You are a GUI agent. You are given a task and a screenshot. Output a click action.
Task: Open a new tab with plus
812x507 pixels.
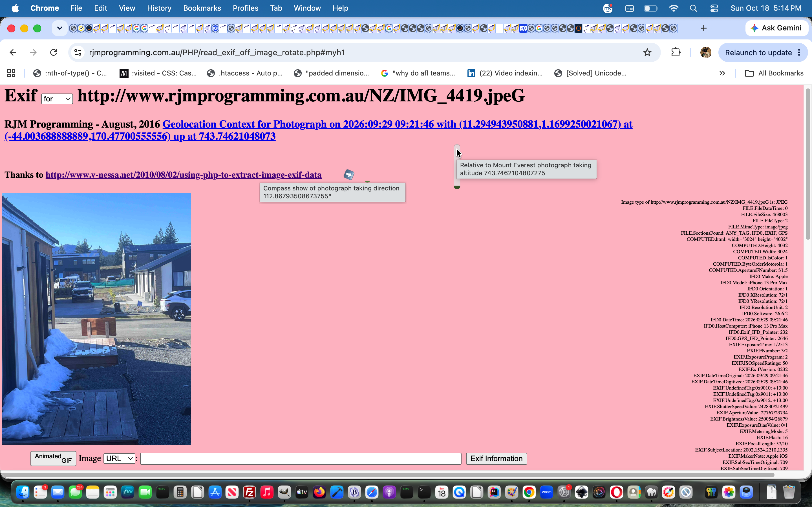tap(704, 28)
